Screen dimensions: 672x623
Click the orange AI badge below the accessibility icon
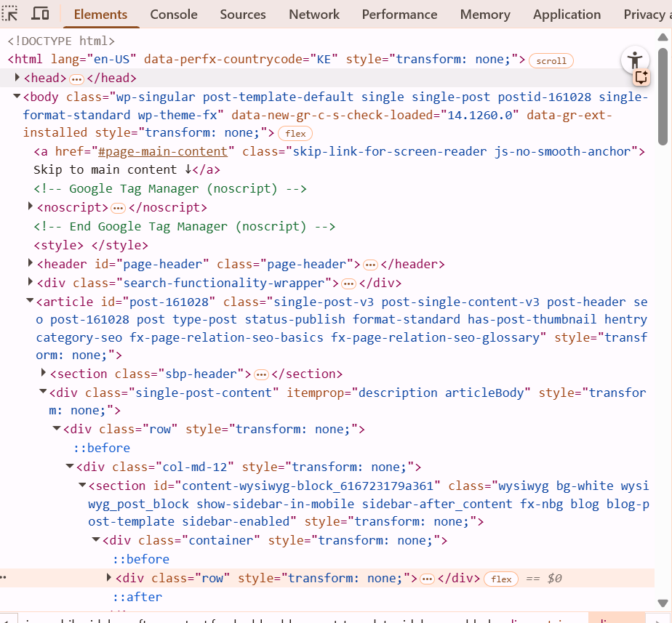[641, 78]
